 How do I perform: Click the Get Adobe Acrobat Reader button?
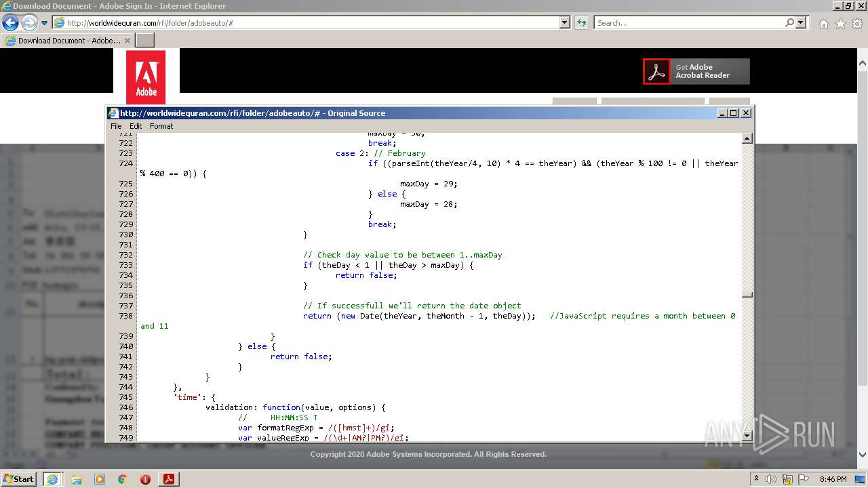pyautogui.click(x=696, y=71)
